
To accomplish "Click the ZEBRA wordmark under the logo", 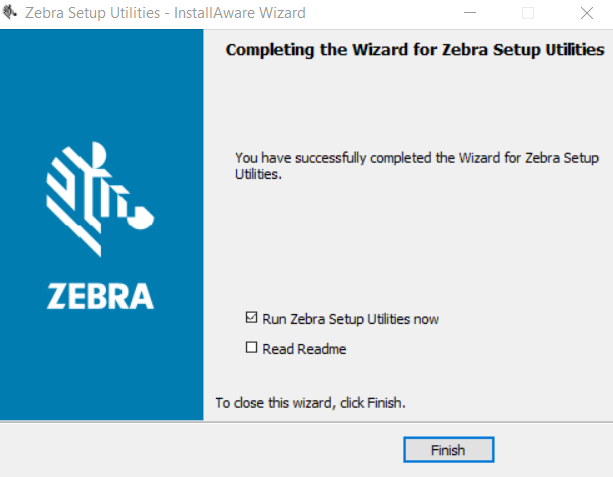I will (x=100, y=296).
